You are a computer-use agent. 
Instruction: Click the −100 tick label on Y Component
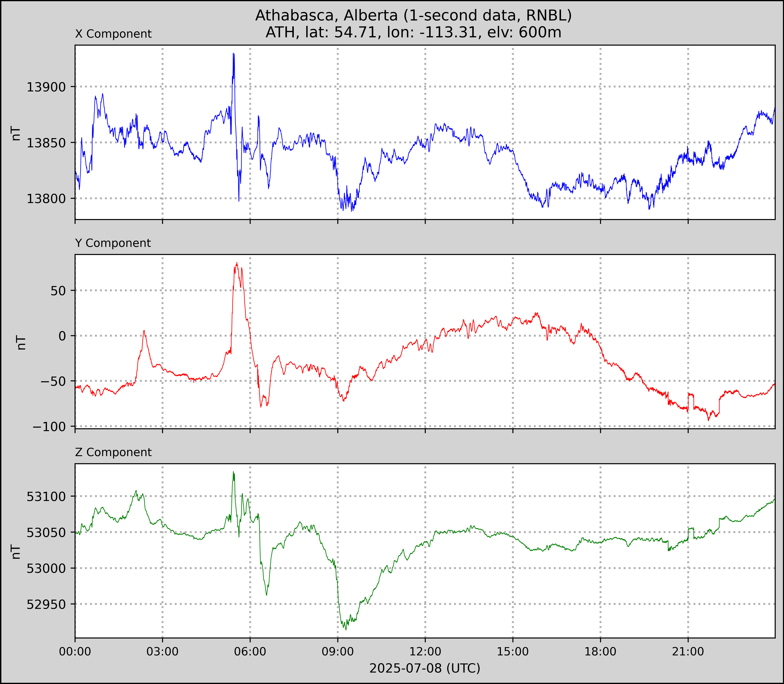pos(50,427)
